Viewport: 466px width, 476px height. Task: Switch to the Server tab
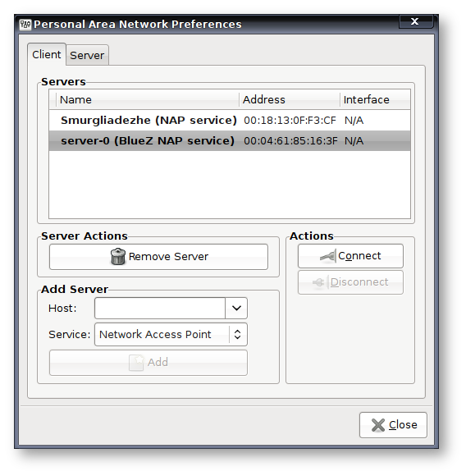[x=87, y=55]
